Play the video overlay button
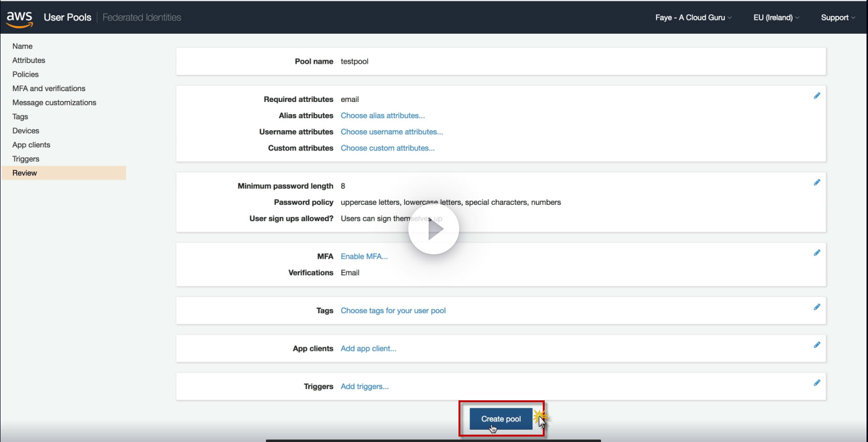The width and height of the screenshot is (868, 442). tap(434, 229)
